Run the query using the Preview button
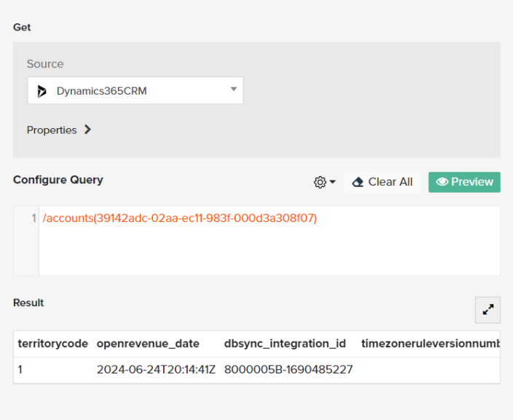This screenshot has height=420, width=517. point(464,182)
